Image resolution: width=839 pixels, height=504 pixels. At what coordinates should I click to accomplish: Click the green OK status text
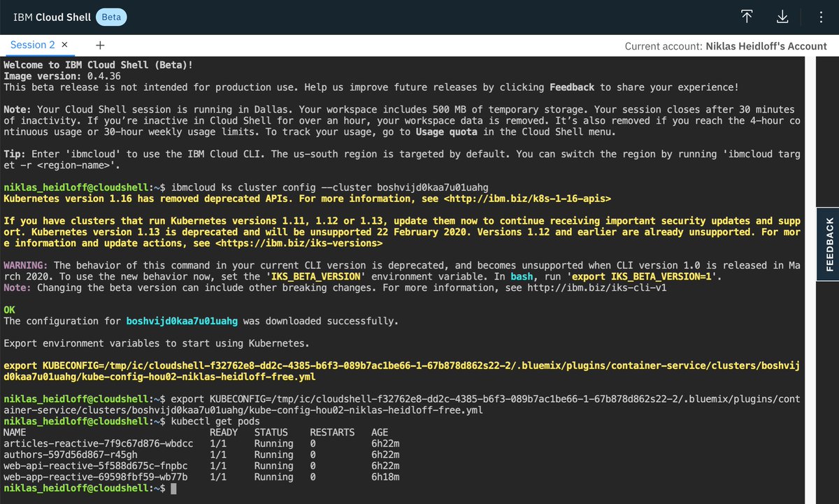(9, 310)
